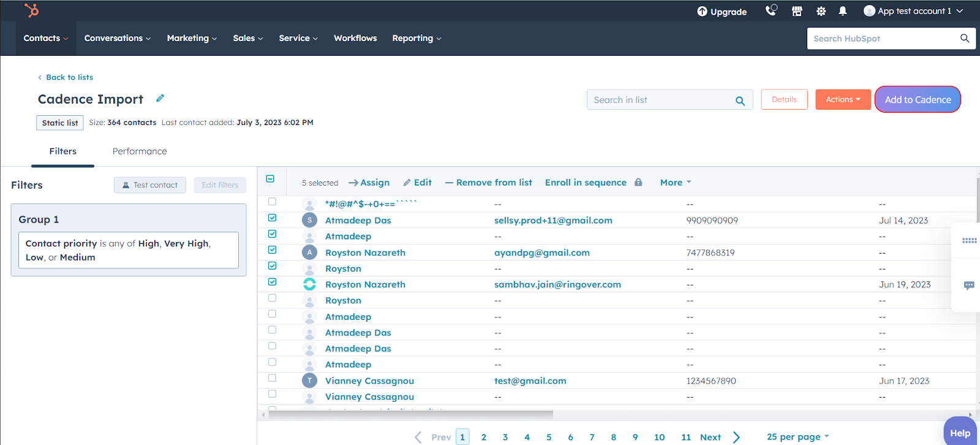Viewport: 980px width, 445px height.
Task: Expand the Service menu
Action: [298, 38]
